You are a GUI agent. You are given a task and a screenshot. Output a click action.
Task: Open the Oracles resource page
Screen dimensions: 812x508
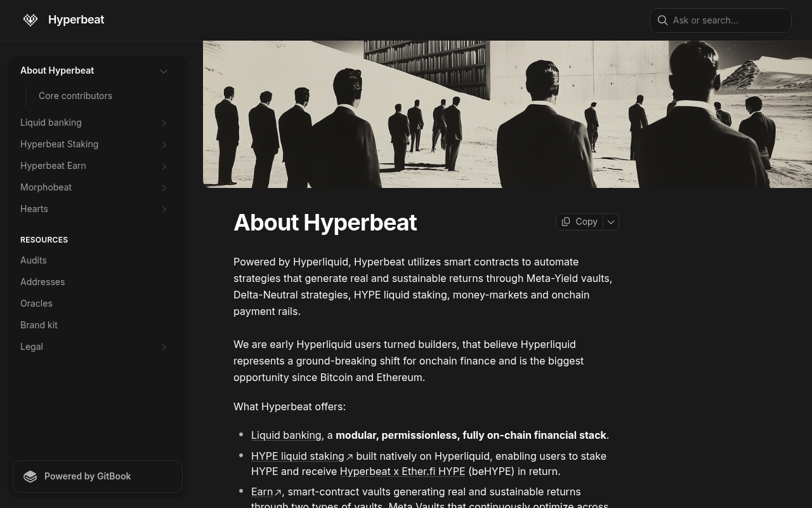pos(36,304)
